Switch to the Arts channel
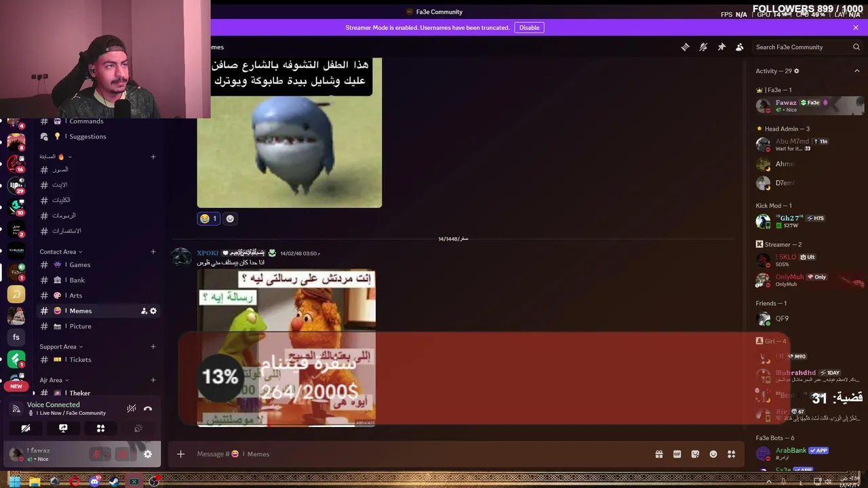This screenshot has width=868, height=488. coord(99,296)
